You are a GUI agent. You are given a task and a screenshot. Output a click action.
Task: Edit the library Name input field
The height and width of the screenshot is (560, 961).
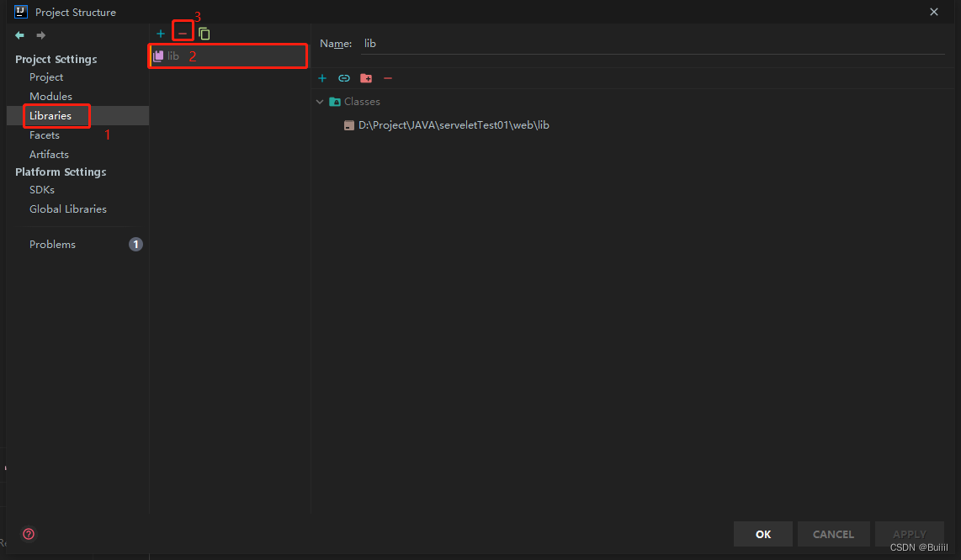pos(505,43)
